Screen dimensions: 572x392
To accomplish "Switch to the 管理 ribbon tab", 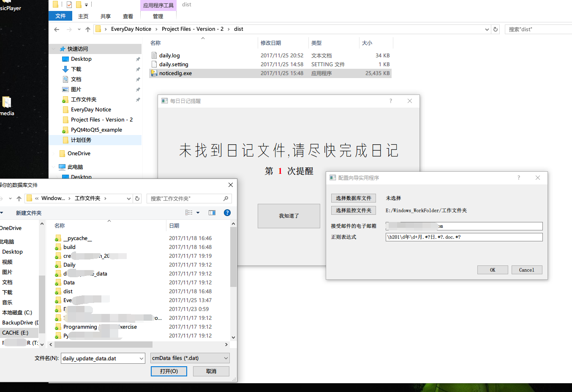I will (158, 16).
